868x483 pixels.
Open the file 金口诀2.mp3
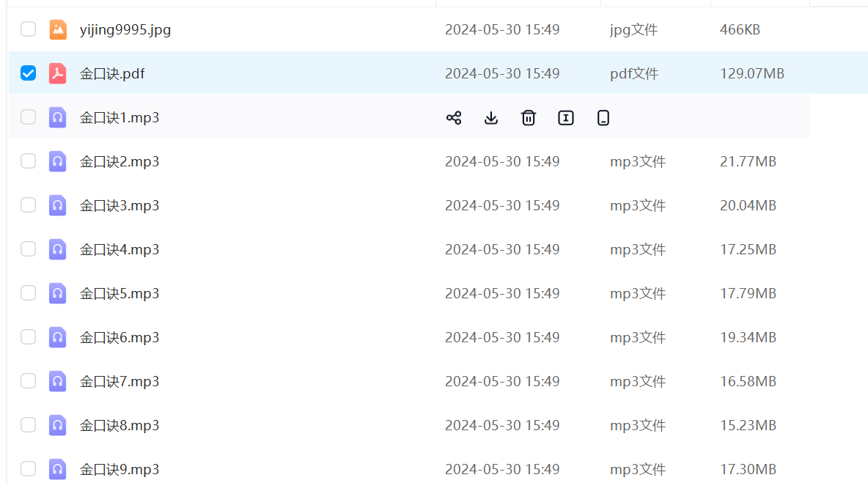coord(119,161)
